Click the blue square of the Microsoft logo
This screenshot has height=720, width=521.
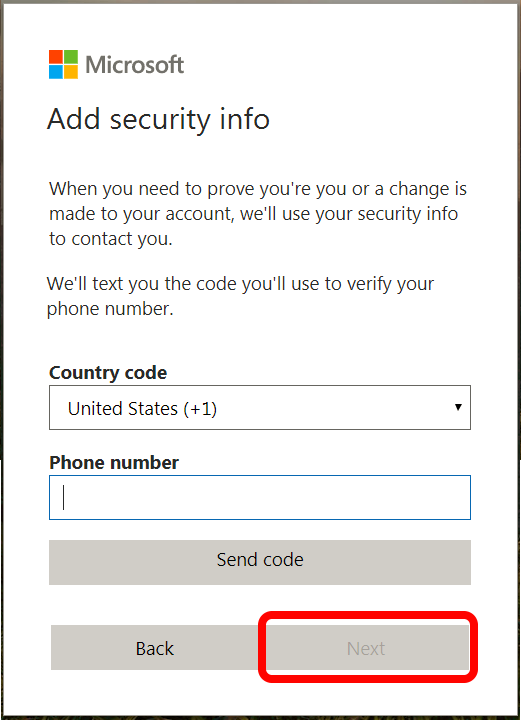click(56, 72)
